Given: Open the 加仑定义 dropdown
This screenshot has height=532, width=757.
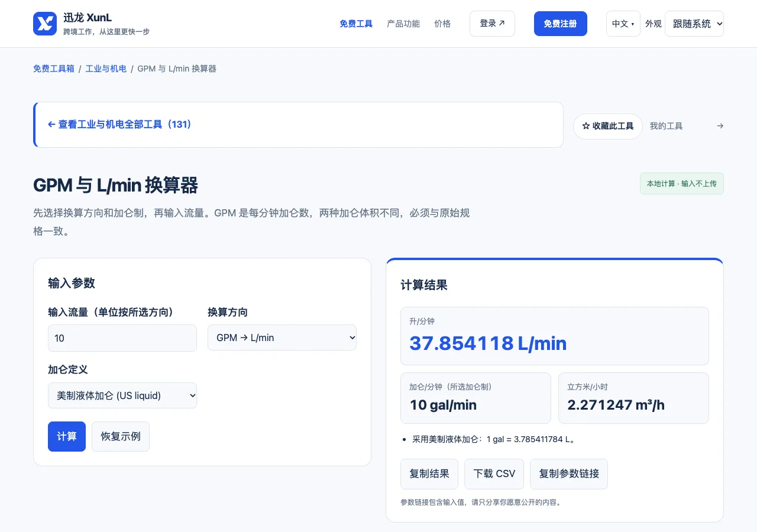Looking at the screenshot, I should click(x=122, y=395).
